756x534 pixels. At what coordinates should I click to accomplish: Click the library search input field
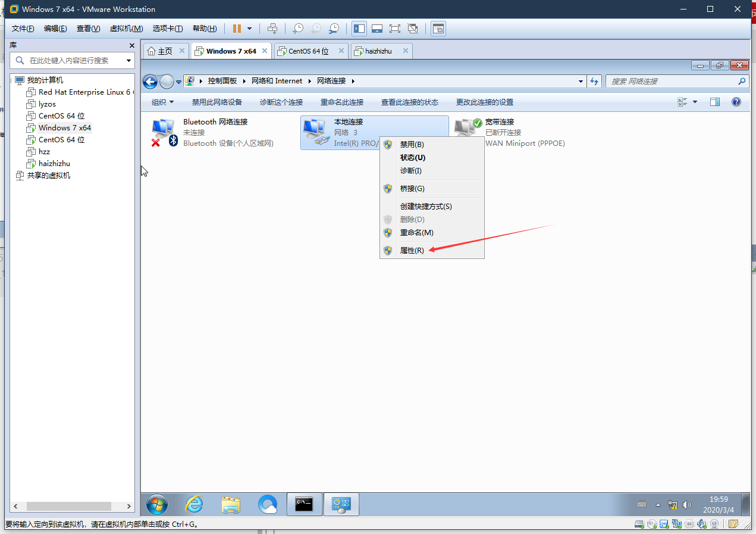pos(73,60)
